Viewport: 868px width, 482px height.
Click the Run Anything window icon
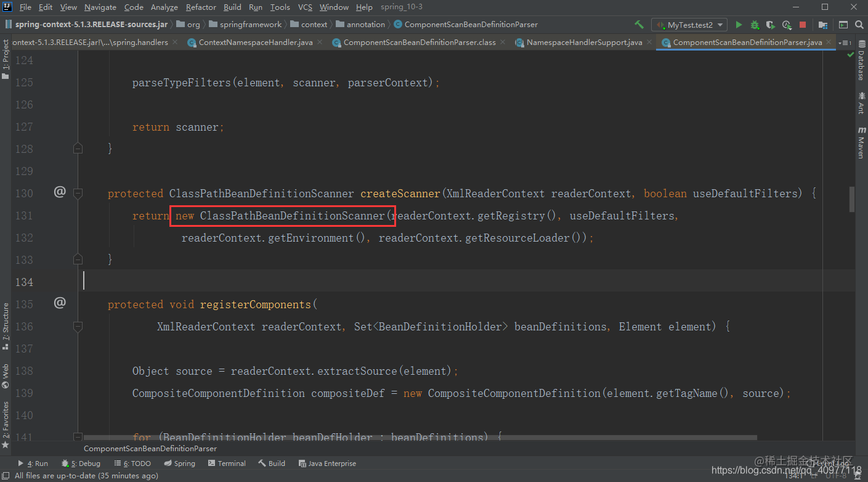click(x=843, y=25)
